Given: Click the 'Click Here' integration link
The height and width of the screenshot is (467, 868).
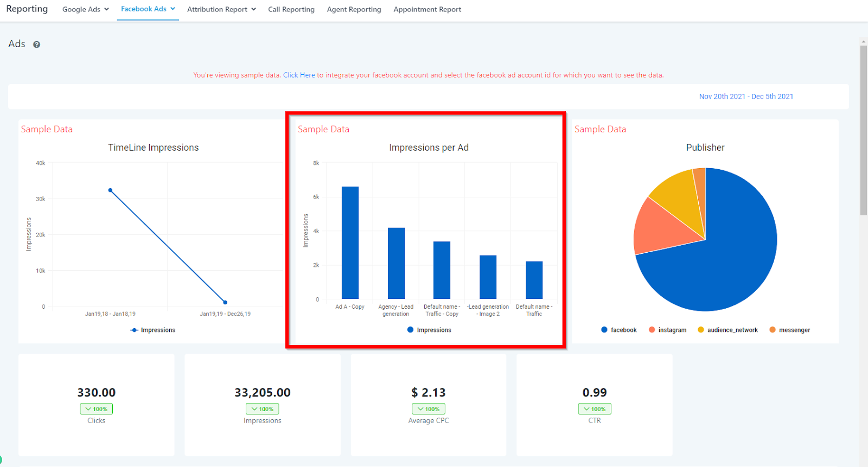Looking at the screenshot, I should click(299, 75).
